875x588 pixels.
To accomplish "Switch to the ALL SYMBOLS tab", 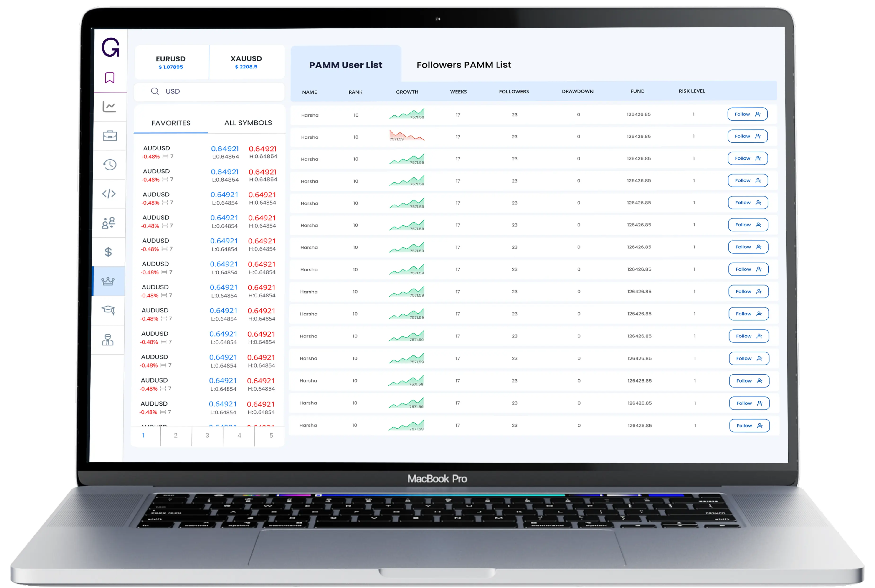I will click(248, 123).
